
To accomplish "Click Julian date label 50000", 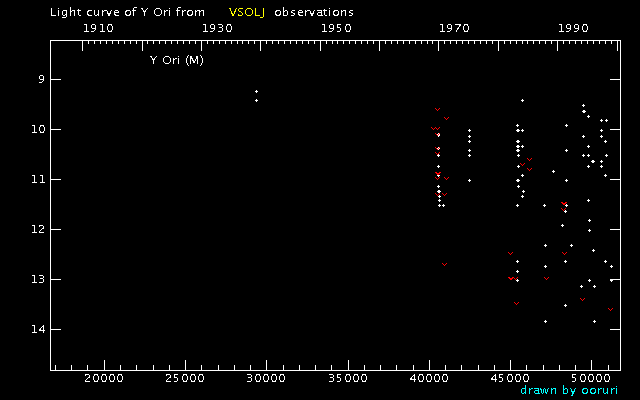I will coord(592,378).
